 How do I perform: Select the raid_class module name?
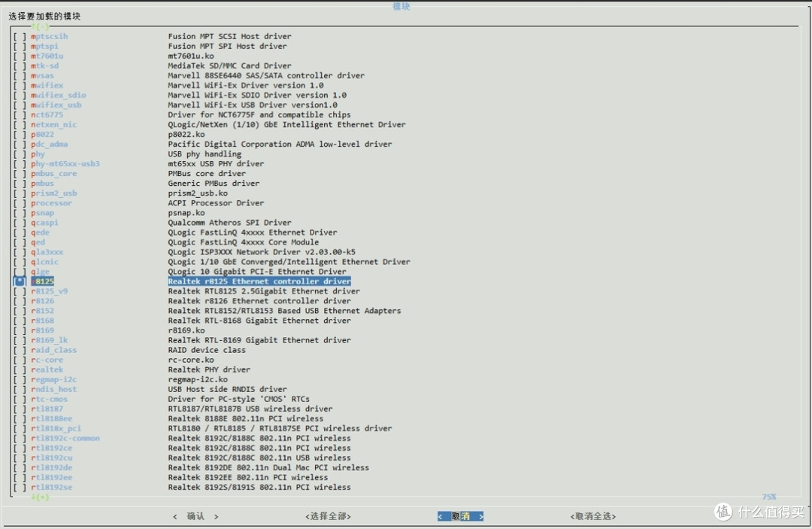pos(54,350)
